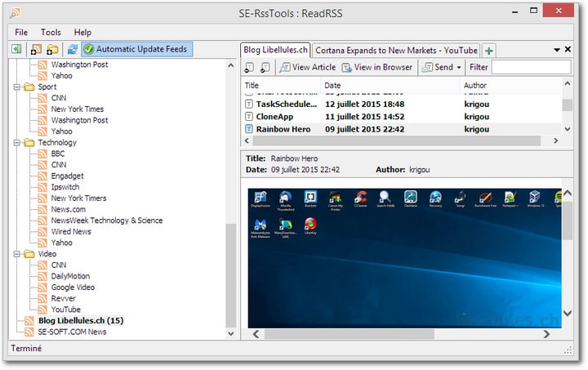Click article list horizontal scrollbar right arrow

point(556,140)
